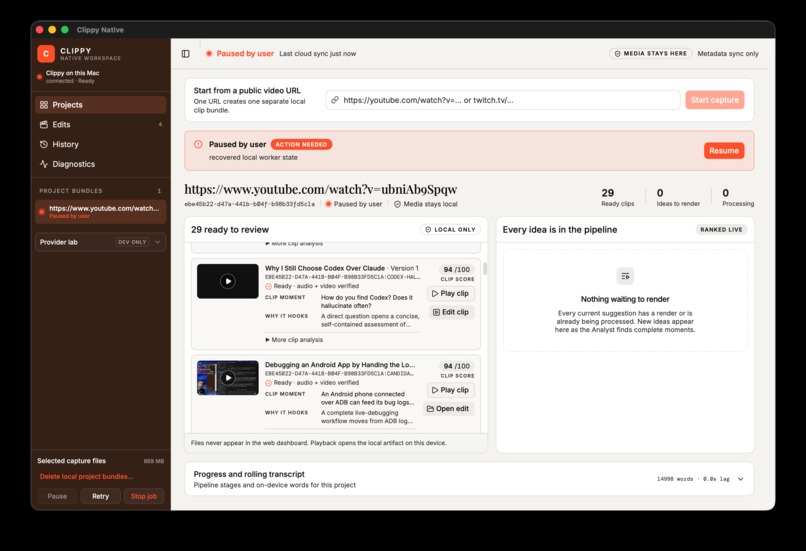Click the Media stays local shield icon
The width and height of the screenshot is (806, 551).
397,204
